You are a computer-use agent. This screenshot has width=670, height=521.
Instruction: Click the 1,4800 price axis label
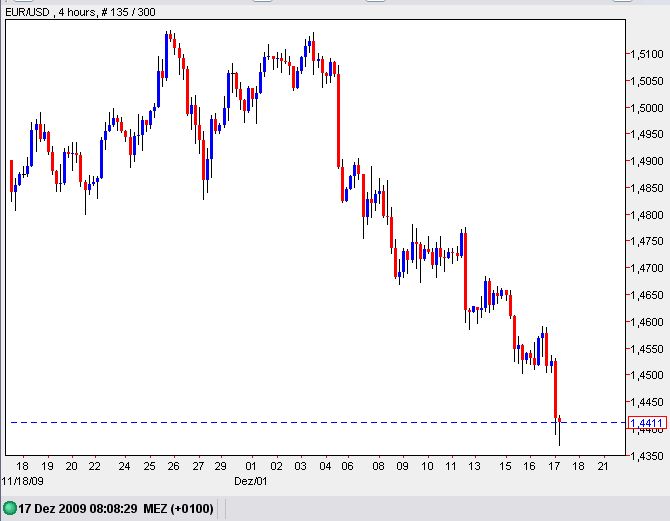pyautogui.click(x=647, y=215)
